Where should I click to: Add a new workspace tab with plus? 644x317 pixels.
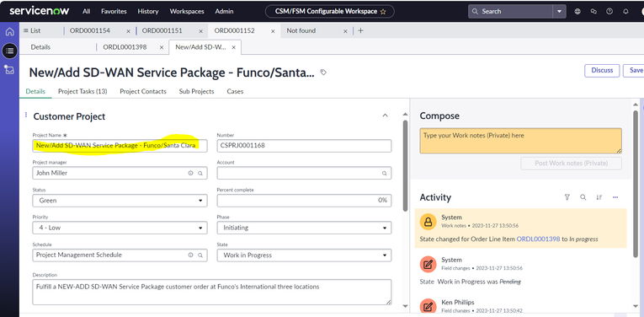(360, 30)
